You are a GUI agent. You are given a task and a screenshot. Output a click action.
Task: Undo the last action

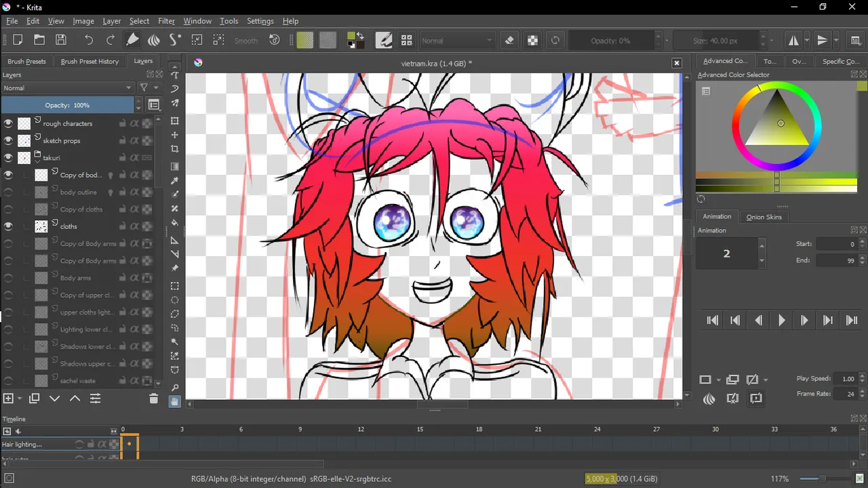click(x=89, y=40)
